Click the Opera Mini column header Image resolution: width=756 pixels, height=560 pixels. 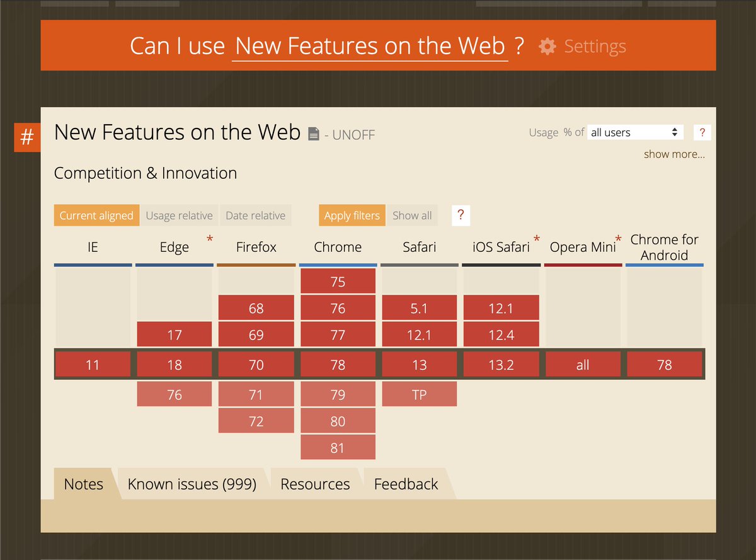(x=583, y=247)
